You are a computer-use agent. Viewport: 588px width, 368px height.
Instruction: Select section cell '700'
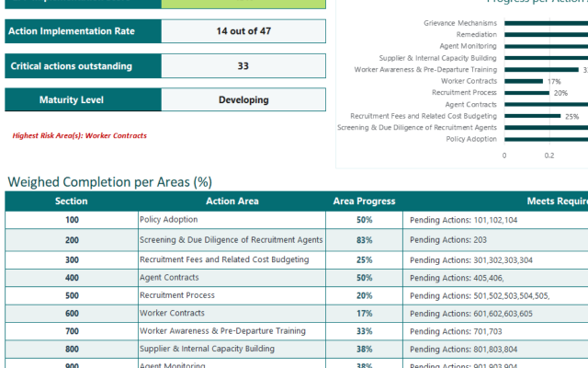pos(72,331)
